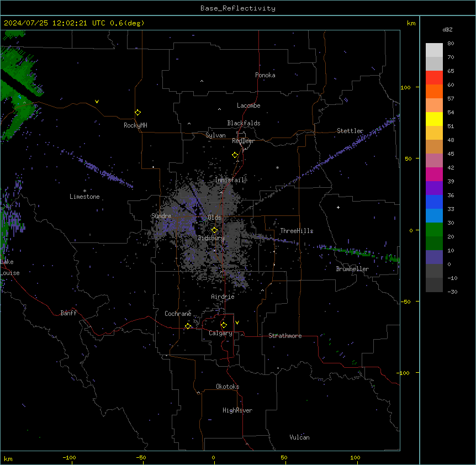The height and width of the screenshot is (465, 476).
Task: Pick the purple 36-39 dBZ legend swatch
Action: pos(434,188)
